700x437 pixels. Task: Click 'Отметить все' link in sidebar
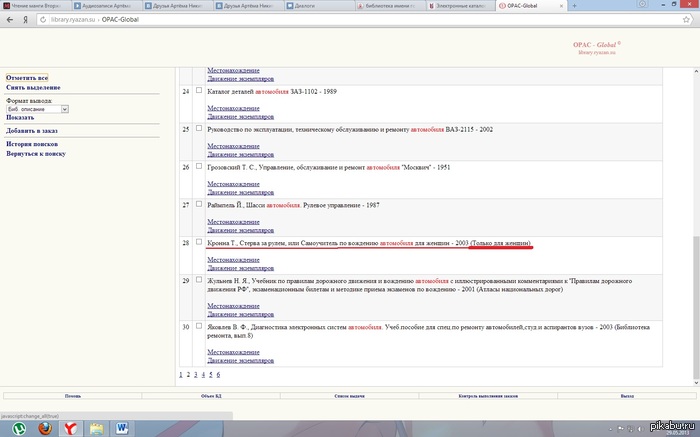[x=27, y=77]
